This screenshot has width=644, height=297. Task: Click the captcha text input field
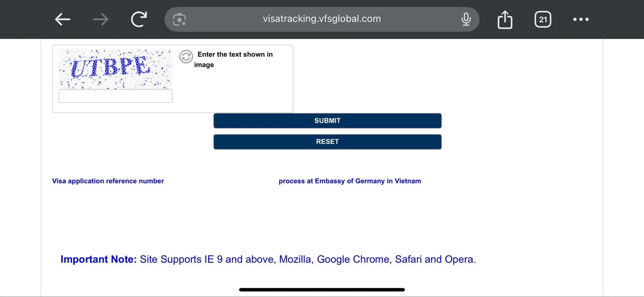[x=115, y=96]
